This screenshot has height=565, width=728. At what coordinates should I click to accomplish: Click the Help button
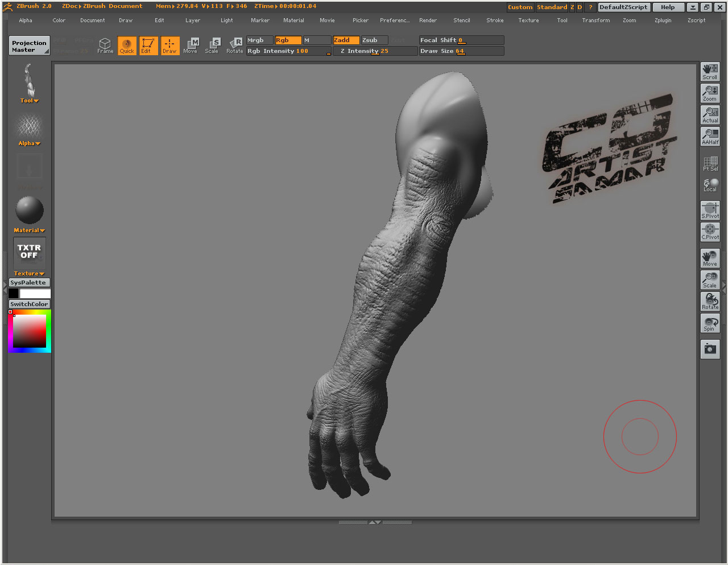pos(668,7)
